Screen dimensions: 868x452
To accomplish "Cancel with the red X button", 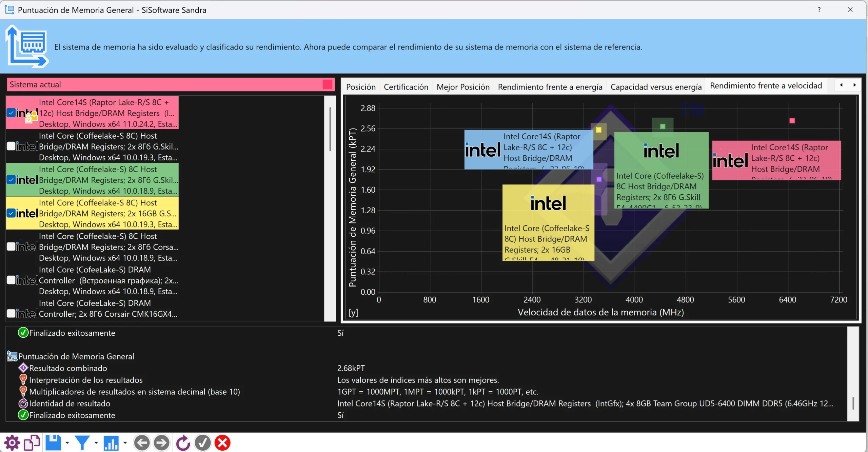I will point(222,443).
